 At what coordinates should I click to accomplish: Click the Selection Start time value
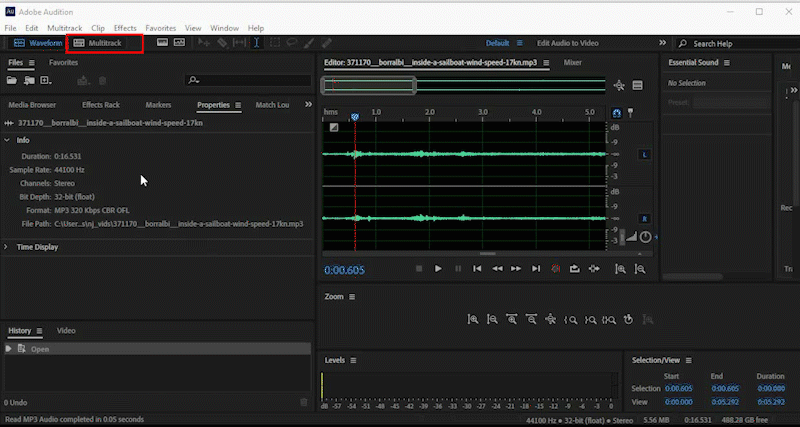(678, 388)
